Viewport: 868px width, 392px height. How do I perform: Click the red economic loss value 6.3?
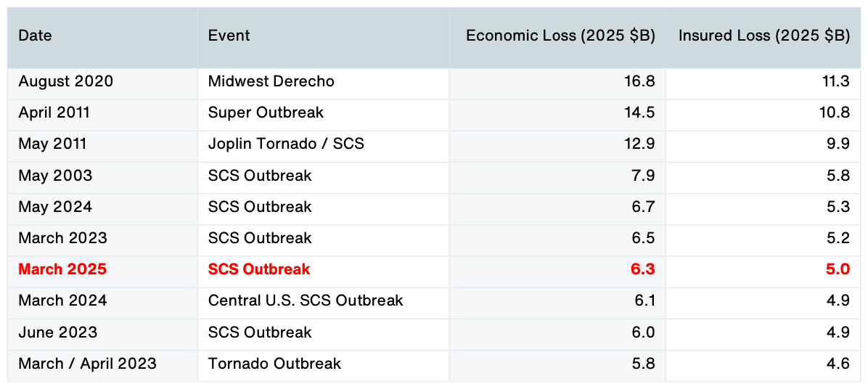click(x=643, y=269)
